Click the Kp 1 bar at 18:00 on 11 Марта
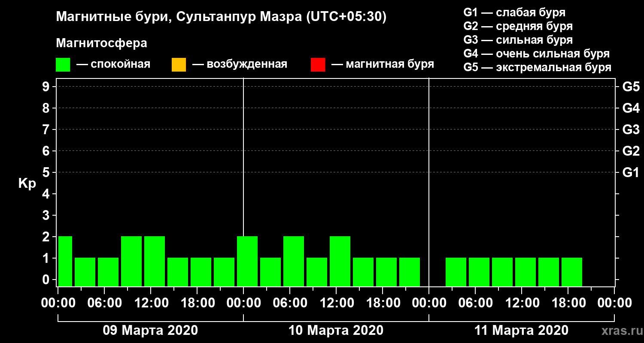 coord(572,272)
